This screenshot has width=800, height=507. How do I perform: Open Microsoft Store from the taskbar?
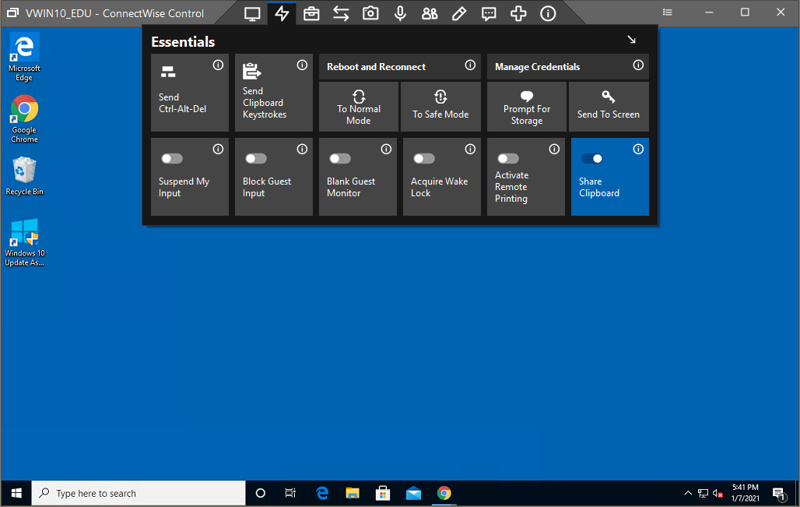(x=383, y=493)
